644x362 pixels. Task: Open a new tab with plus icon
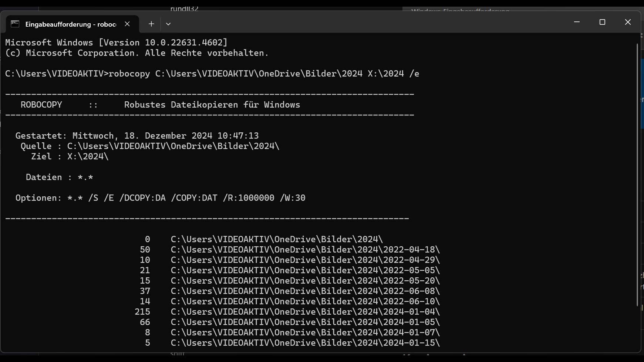151,24
